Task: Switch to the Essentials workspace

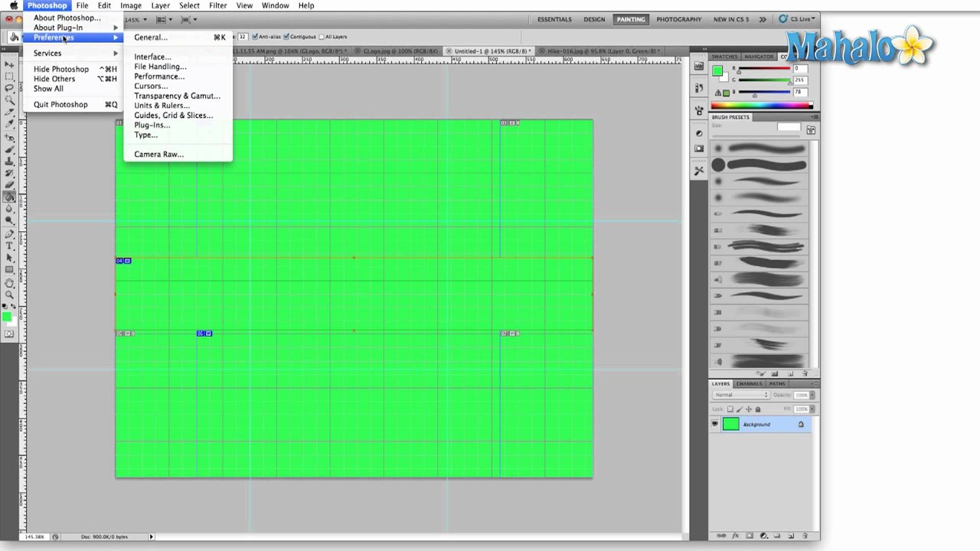Action: (554, 19)
